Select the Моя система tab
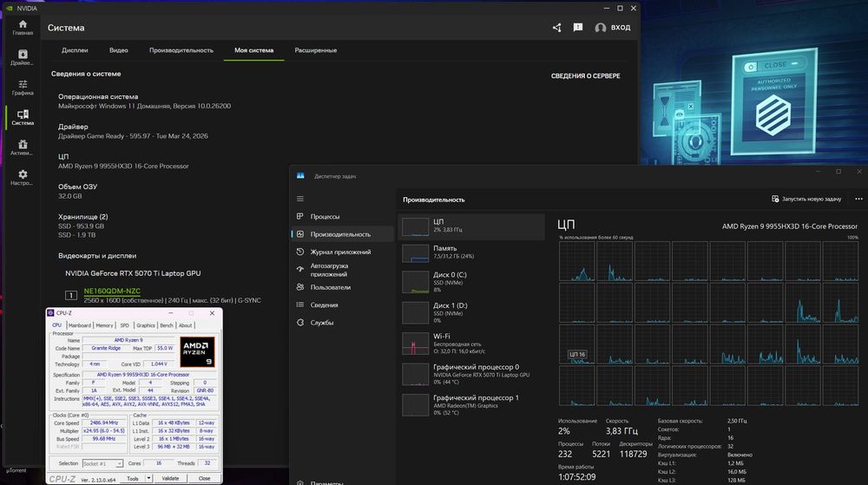This screenshot has width=868, height=485. pyautogui.click(x=253, y=50)
